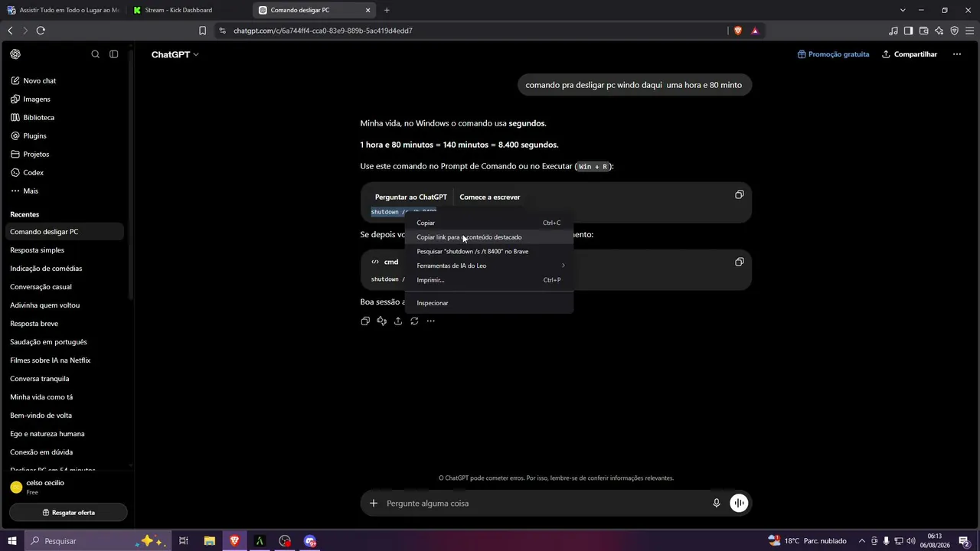
Task: Start dictation with the microphone icon
Action: pos(717,503)
